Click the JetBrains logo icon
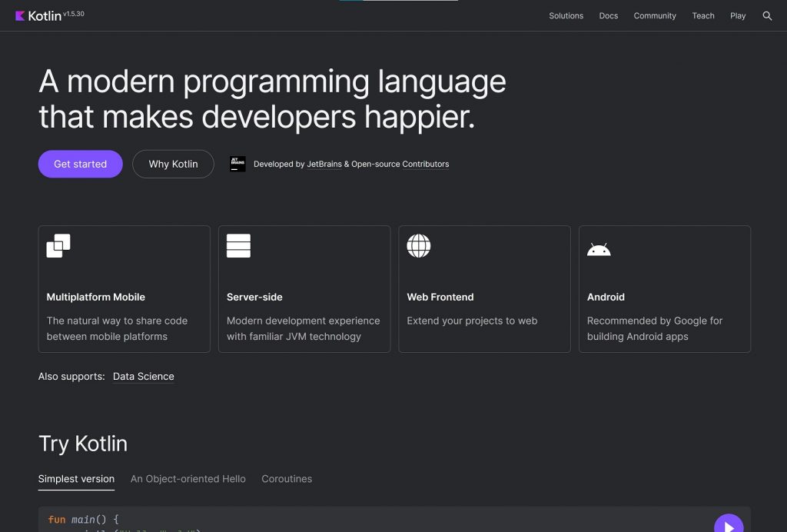This screenshot has width=787, height=532. pos(237,164)
